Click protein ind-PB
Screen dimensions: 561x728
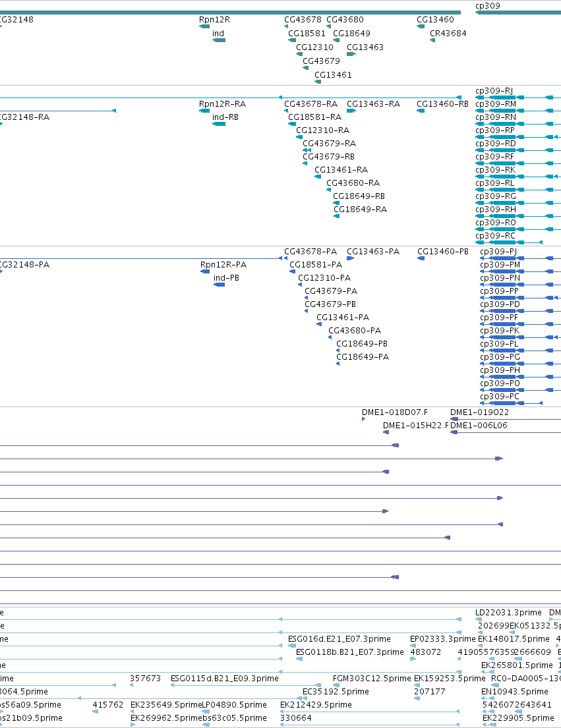point(226,277)
